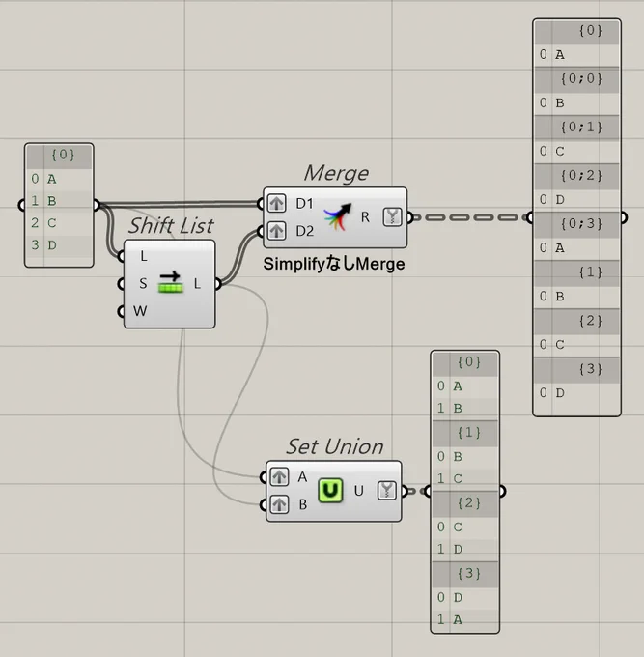Click the Set Union result panel's right output grip
The height and width of the screenshot is (657, 644).
(x=502, y=491)
